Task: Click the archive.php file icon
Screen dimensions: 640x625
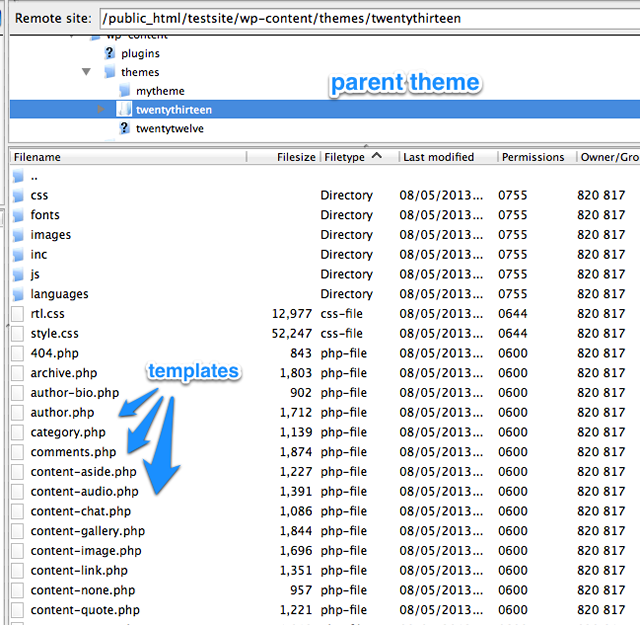Action: [18, 373]
